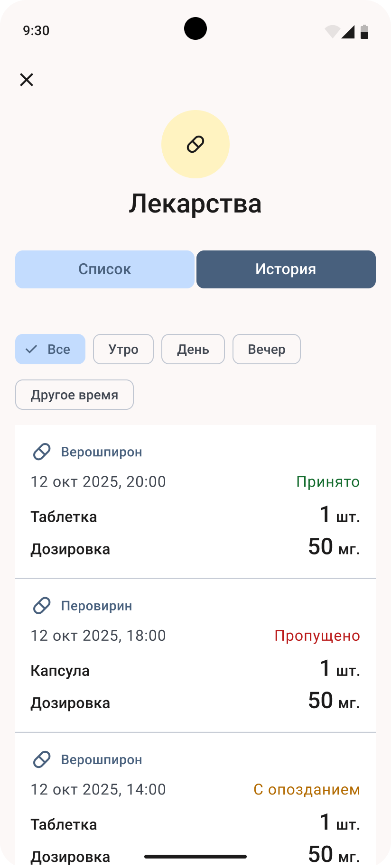The height and width of the screenshot is (868, 391).
Task: Switch to the История tab
Action: 286,269
